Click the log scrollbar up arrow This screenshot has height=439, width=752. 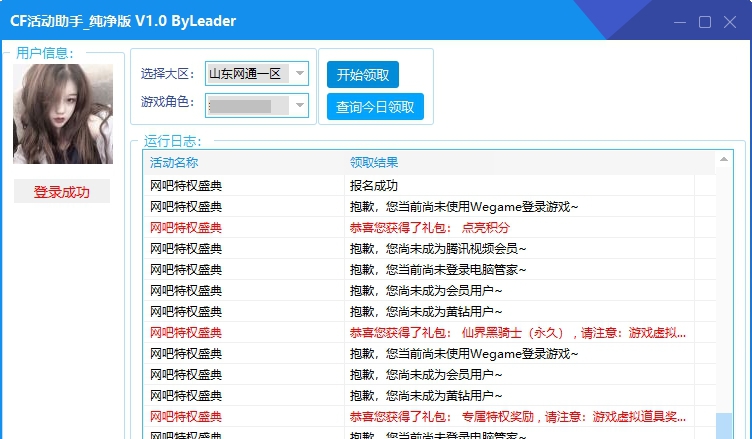tap(724, 159)
